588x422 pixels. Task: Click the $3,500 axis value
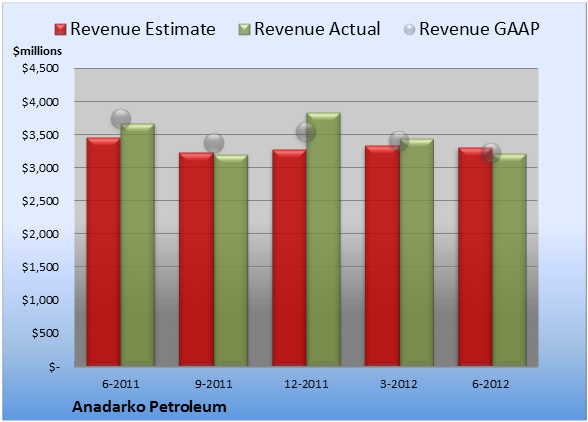40,135
